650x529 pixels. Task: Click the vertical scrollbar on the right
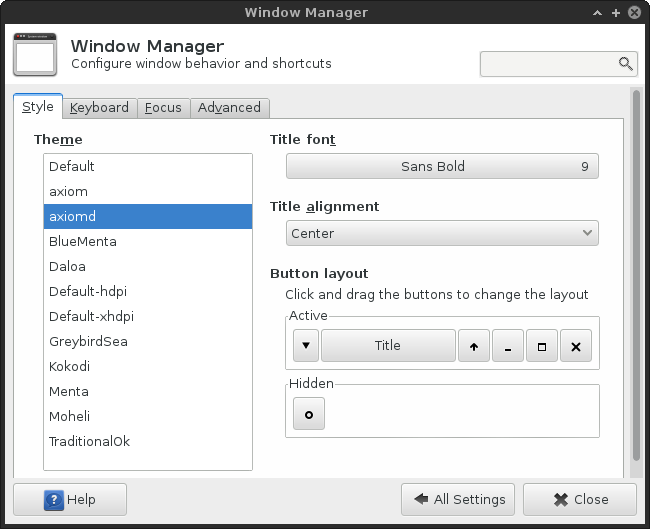pos(636,270)
